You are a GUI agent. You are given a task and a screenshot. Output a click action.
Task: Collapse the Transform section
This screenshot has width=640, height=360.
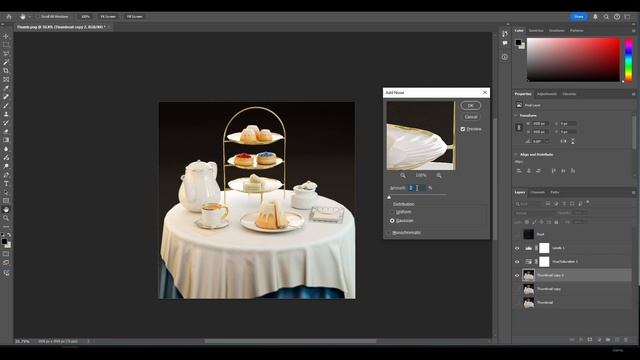[x=516, y=116]
